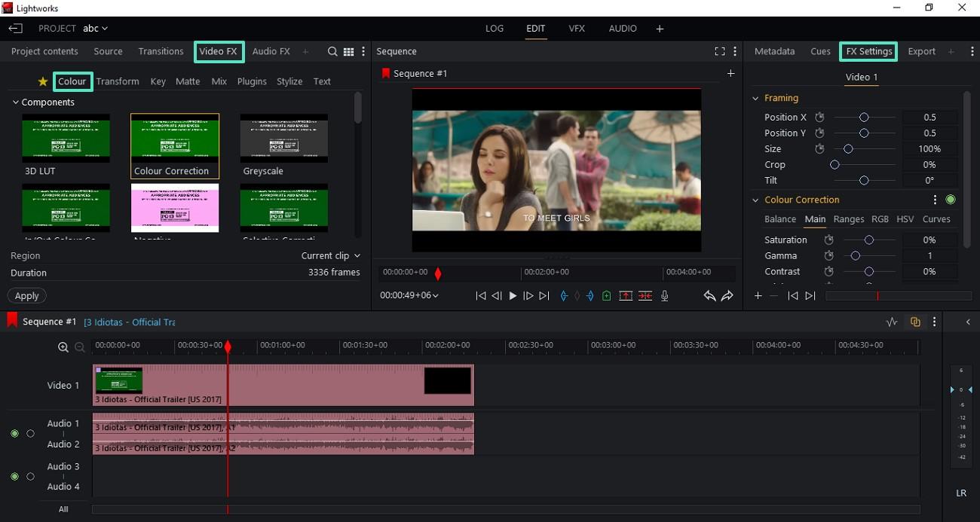The height and width of the screenshot is (522, 980).
Task: Toggle keyframing for Position X
Action: 820,118
